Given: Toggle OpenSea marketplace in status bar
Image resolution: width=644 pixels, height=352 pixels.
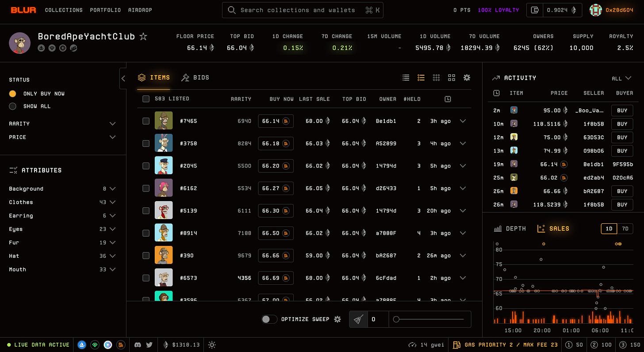Looking at the screenshot, I should tap(82, 345).
